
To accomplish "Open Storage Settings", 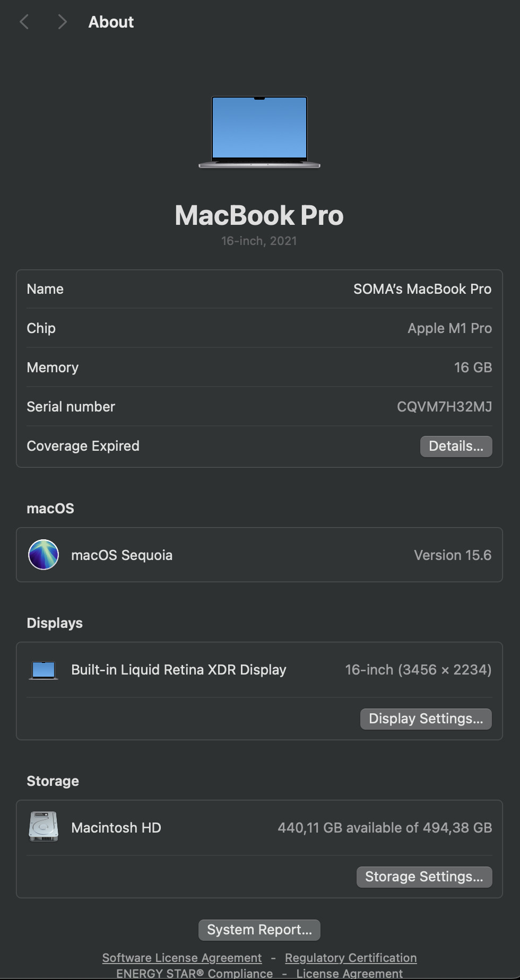I will coord(424,877).
